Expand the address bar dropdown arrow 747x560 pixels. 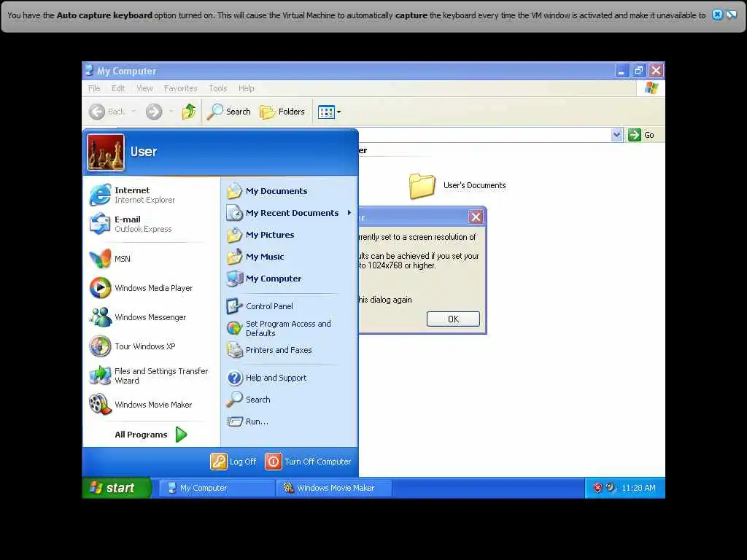pos(616,135)
